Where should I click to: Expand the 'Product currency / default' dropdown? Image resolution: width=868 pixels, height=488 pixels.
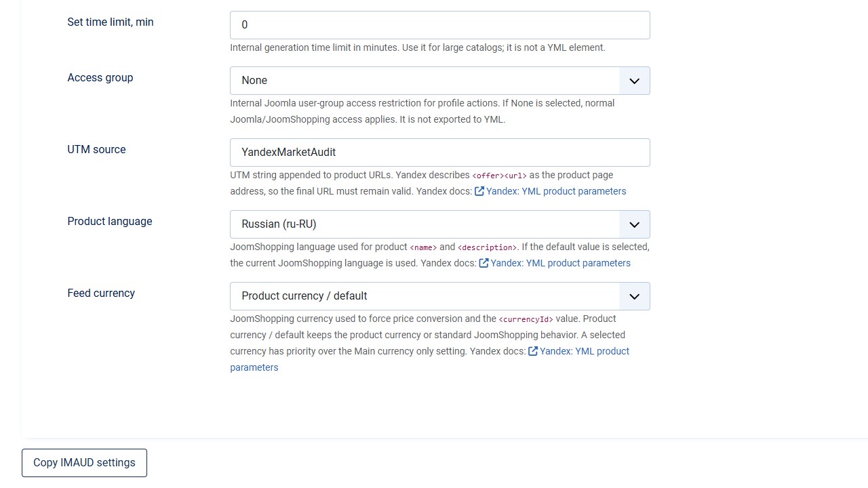click(440, 296)
